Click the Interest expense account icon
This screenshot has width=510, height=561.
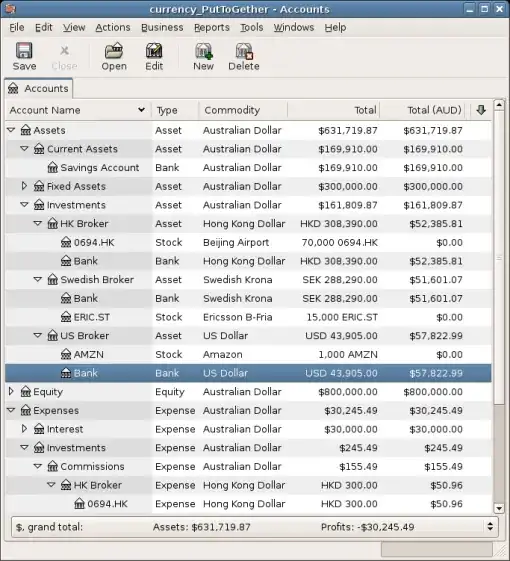click(x=39, y=429)
